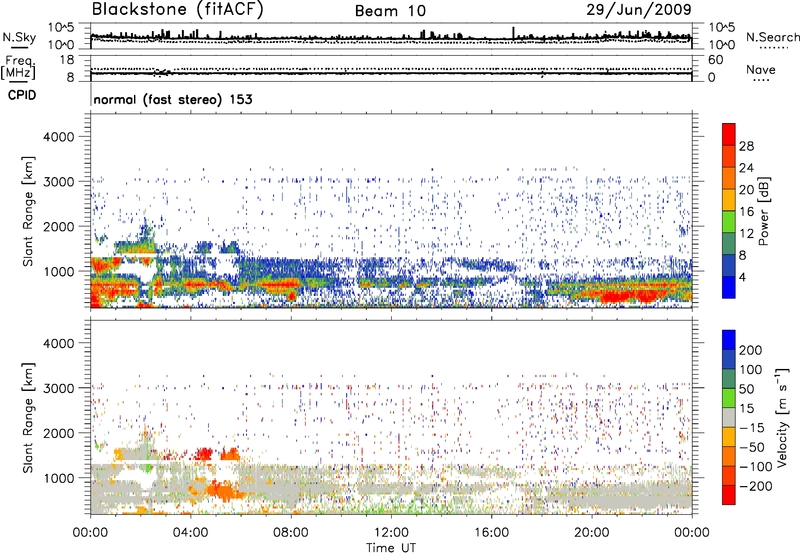Screen dimensions: 800x554
Task: Click the '3000' tick of velocity panel
Action: [x=59, y=388]
